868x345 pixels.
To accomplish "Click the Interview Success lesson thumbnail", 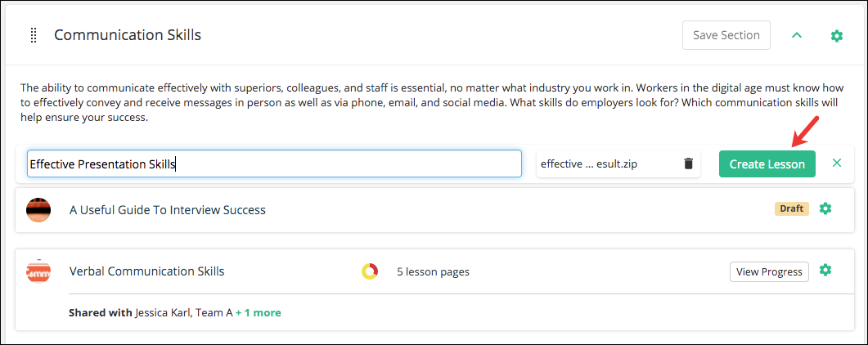I will pos(38,210).
